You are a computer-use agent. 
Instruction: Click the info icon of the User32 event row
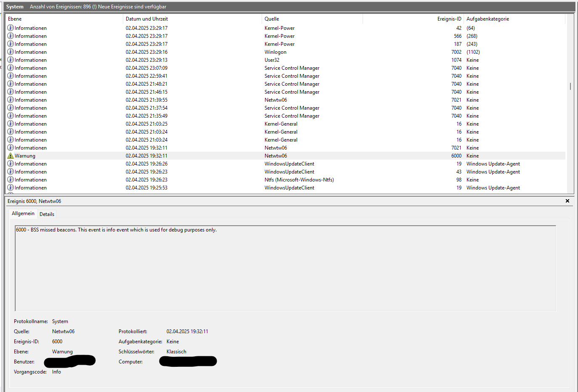click(x=11, y=60)
